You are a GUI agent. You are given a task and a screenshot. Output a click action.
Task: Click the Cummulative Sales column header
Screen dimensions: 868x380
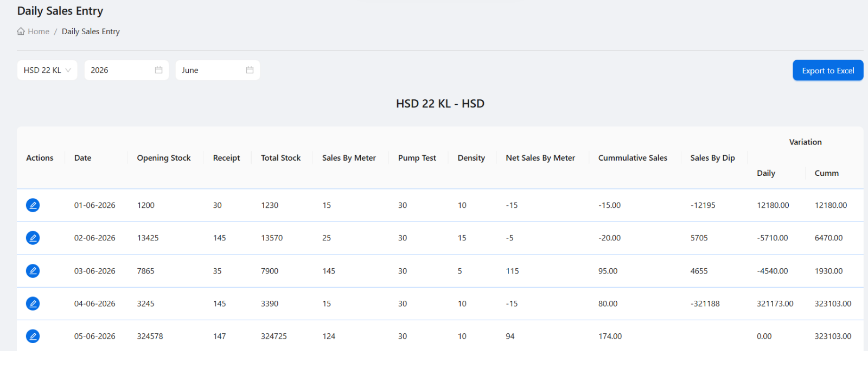(633, 158)
